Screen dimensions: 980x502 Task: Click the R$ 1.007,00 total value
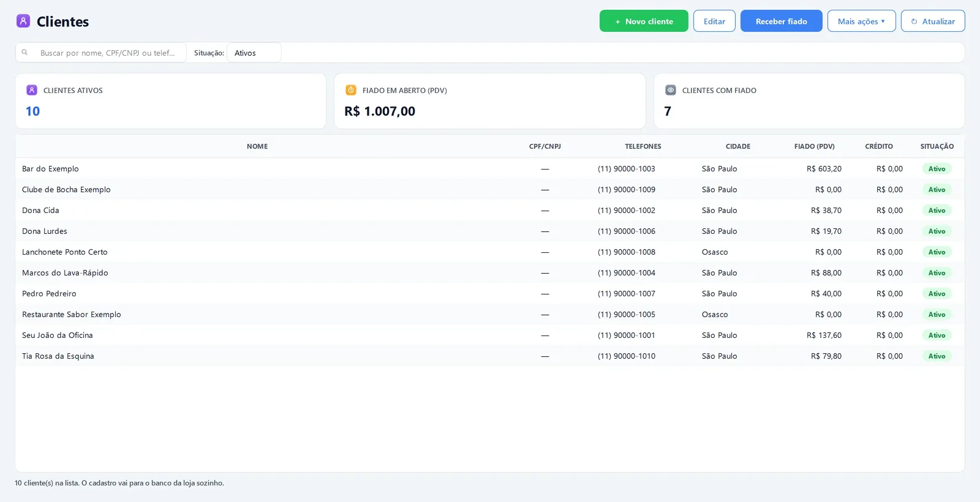pyautogui.click(x=380, y=111)
